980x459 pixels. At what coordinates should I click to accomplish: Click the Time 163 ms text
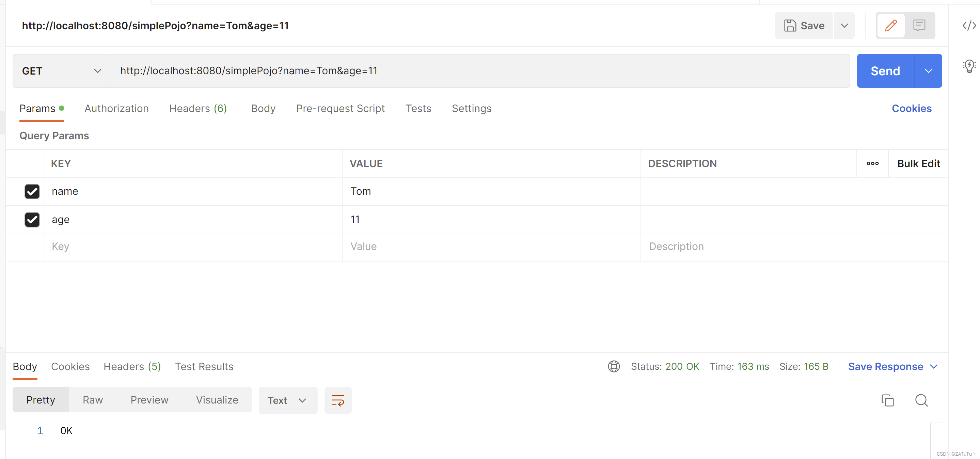[x=739, y=367]
